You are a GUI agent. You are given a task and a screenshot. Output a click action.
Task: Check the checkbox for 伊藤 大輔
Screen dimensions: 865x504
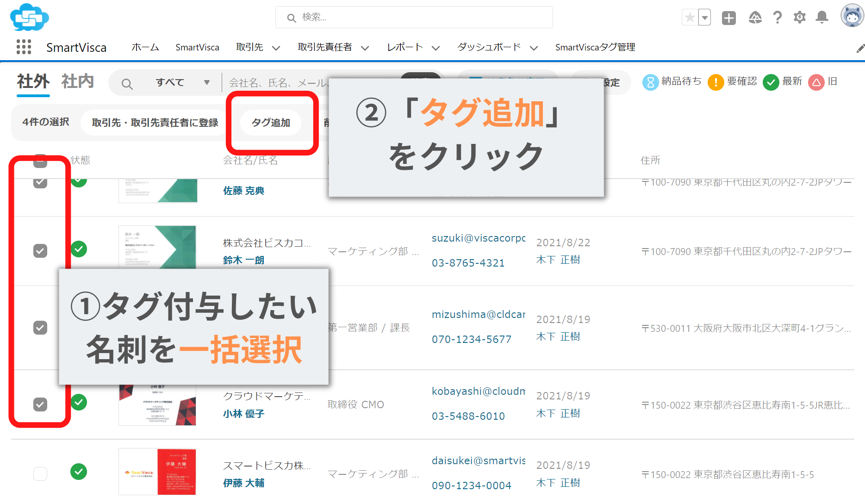click(x=40, y=474)
